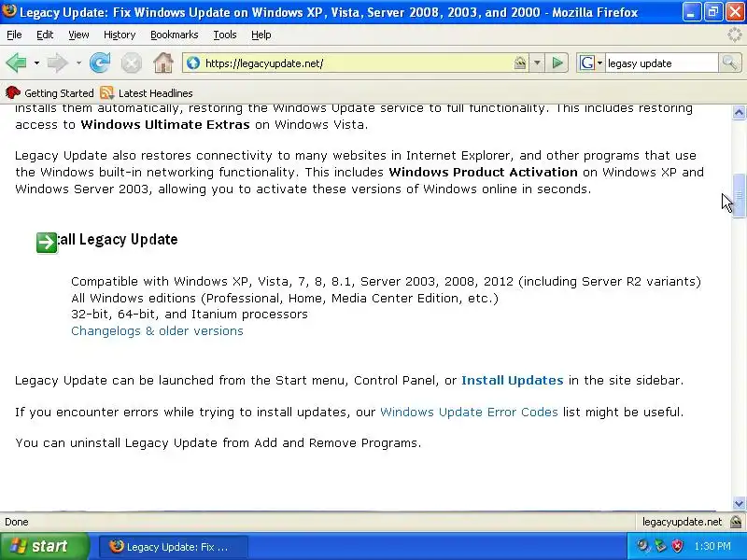
Task: Click the vertical scrollbar thumb
Action: [739, 195]
